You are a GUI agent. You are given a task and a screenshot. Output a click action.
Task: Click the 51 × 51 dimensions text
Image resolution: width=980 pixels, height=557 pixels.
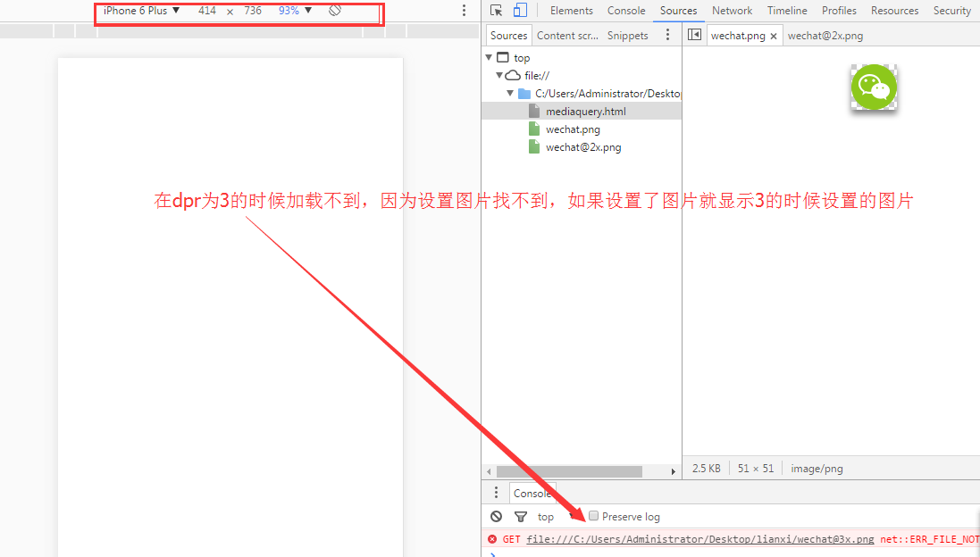coord(756,469)
